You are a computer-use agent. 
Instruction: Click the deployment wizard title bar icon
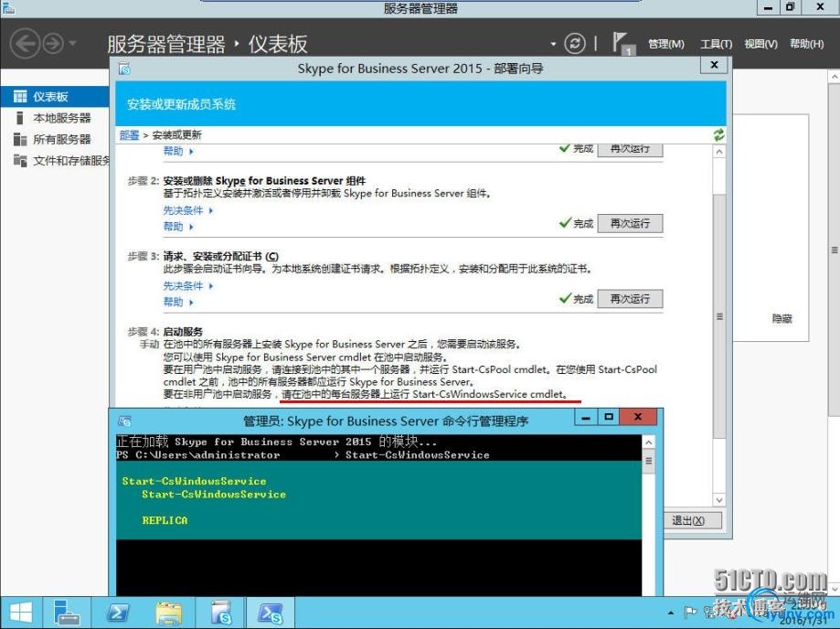125,69
